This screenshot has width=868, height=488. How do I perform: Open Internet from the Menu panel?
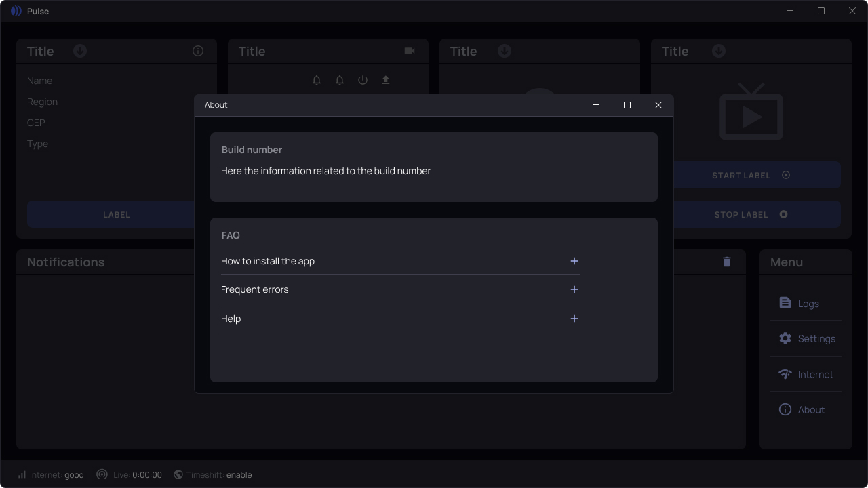(806, 374)
